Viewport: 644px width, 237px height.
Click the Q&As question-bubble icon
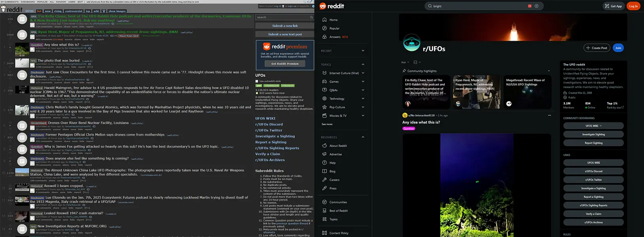click(325, 90)
